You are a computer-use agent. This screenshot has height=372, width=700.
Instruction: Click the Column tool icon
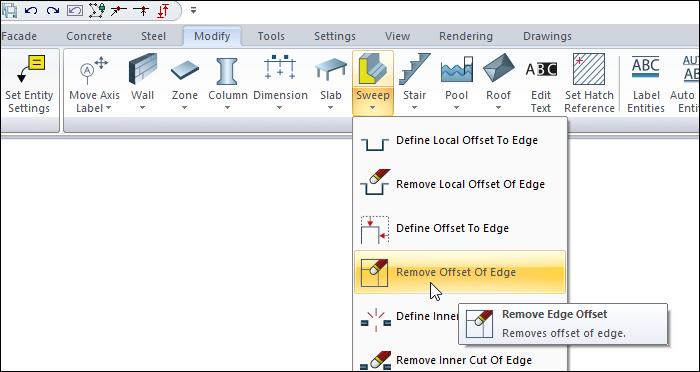(227, 70)
